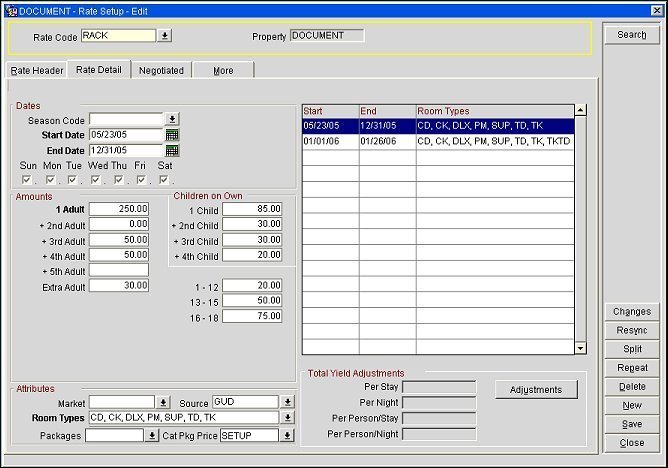The width and height of the screenshot is (668, 468).
Task: Switch to the Rate Header tab
Action: [x=37, y=70]
